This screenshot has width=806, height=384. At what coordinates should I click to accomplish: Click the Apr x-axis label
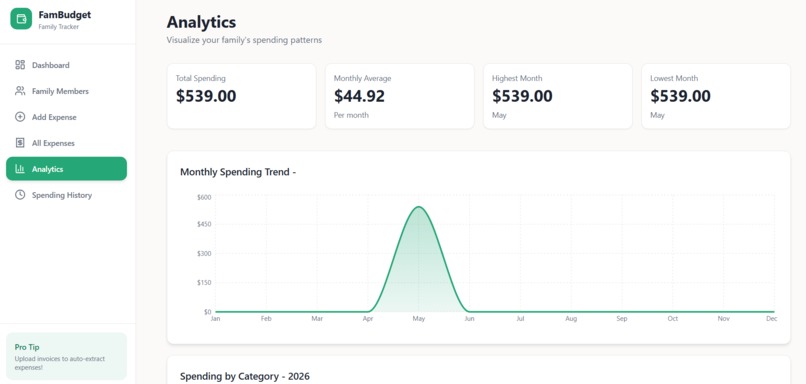368,319
